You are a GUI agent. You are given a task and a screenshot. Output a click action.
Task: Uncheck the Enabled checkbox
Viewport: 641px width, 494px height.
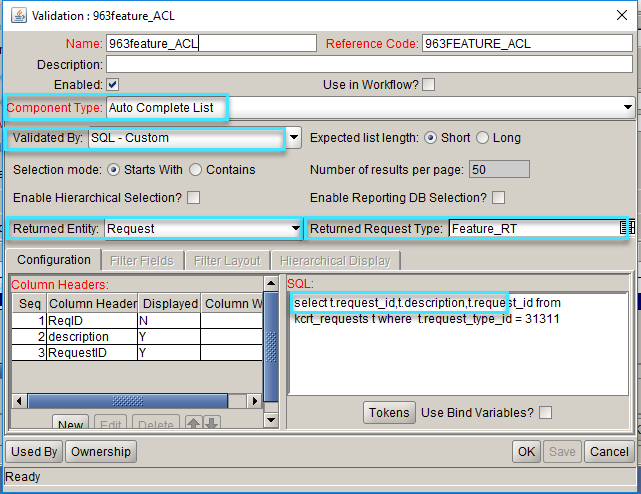[x=113, y=85]
